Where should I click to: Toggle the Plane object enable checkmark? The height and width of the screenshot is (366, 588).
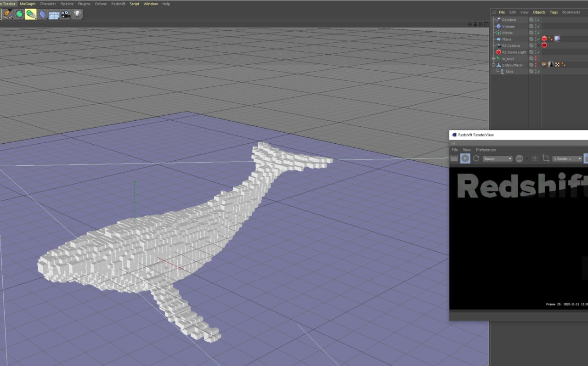[x=538, y=39]
